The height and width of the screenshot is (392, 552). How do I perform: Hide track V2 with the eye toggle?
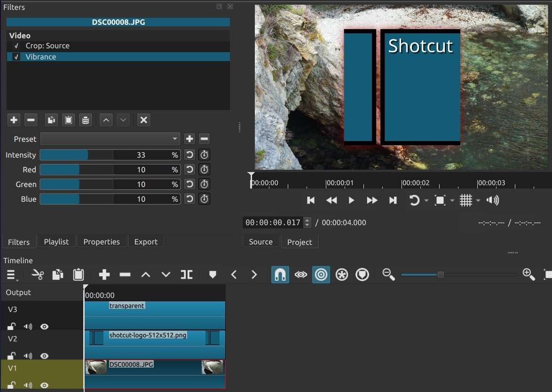44,356
